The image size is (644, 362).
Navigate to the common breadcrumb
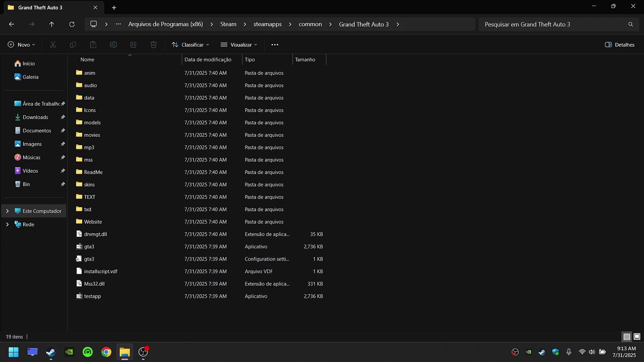pos(310,24)
